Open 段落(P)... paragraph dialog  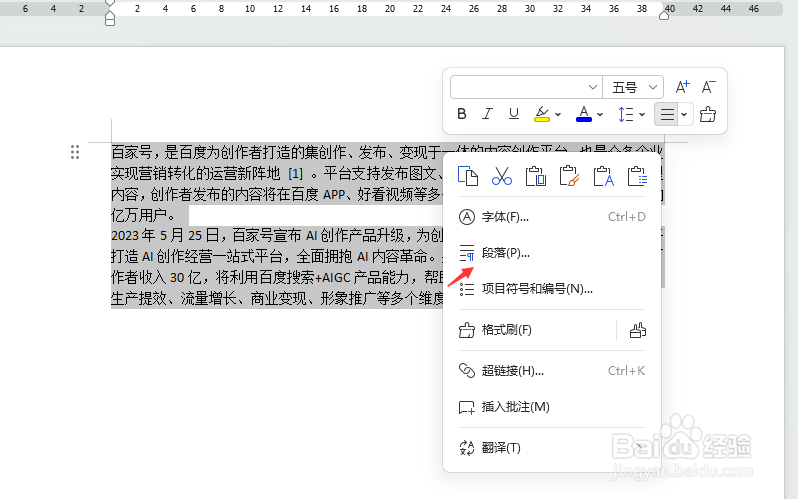(x=552, y=253)
